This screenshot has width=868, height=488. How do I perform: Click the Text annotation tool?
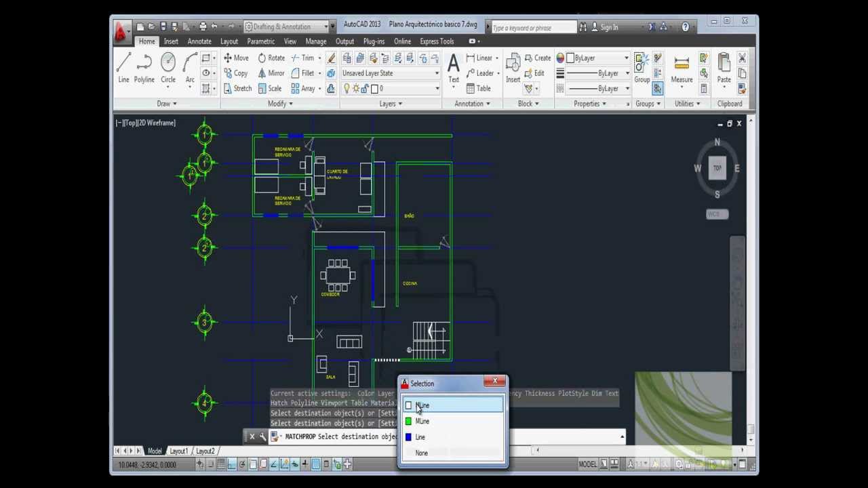(454, 68)
